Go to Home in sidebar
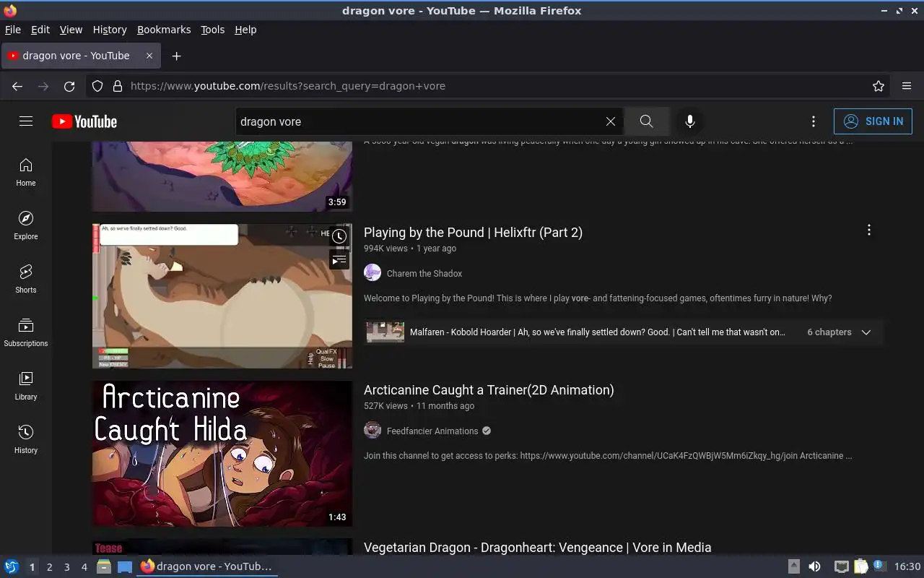 click(26, 173)
